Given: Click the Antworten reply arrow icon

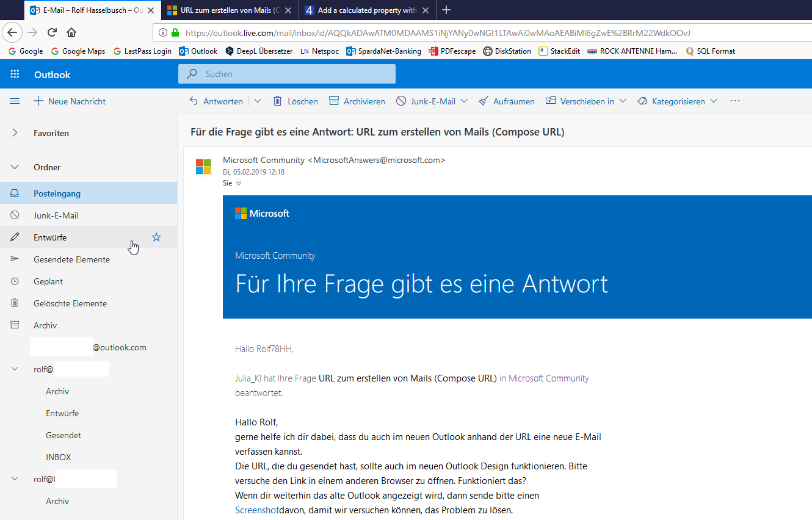Looking at the screenshot, I should 194,101.
